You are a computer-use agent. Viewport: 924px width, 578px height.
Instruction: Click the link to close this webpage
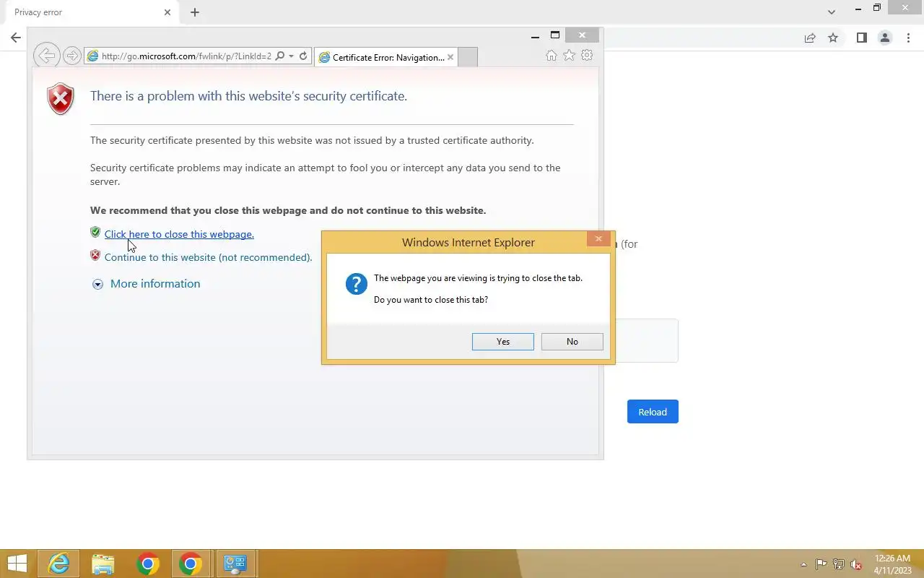[x=179, y=234]
